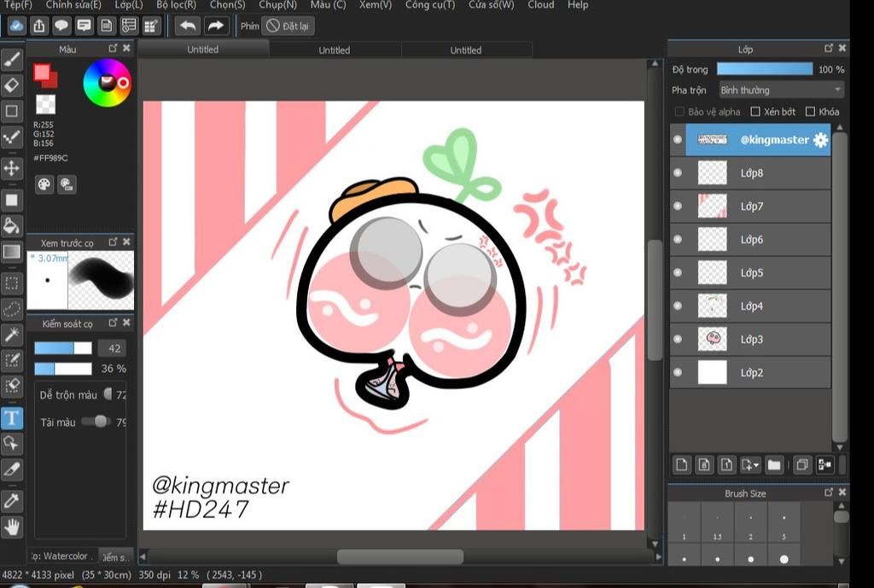Select the transparent color swatch

(46, 104)
